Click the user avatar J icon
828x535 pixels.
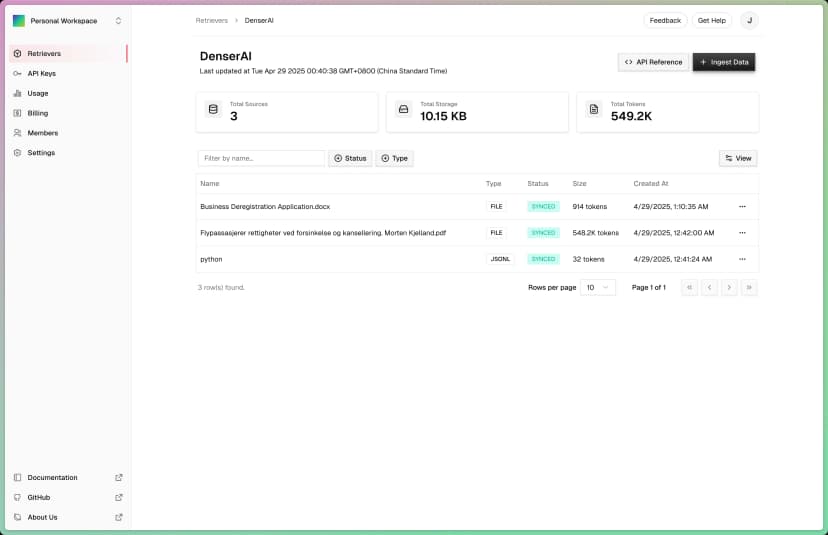[749, 20]
